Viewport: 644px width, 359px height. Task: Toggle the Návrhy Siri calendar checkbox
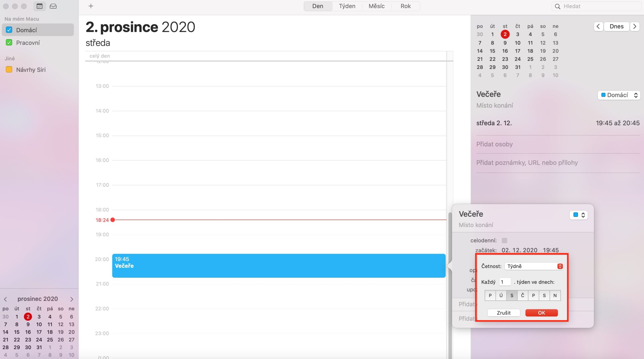(9, 69)
